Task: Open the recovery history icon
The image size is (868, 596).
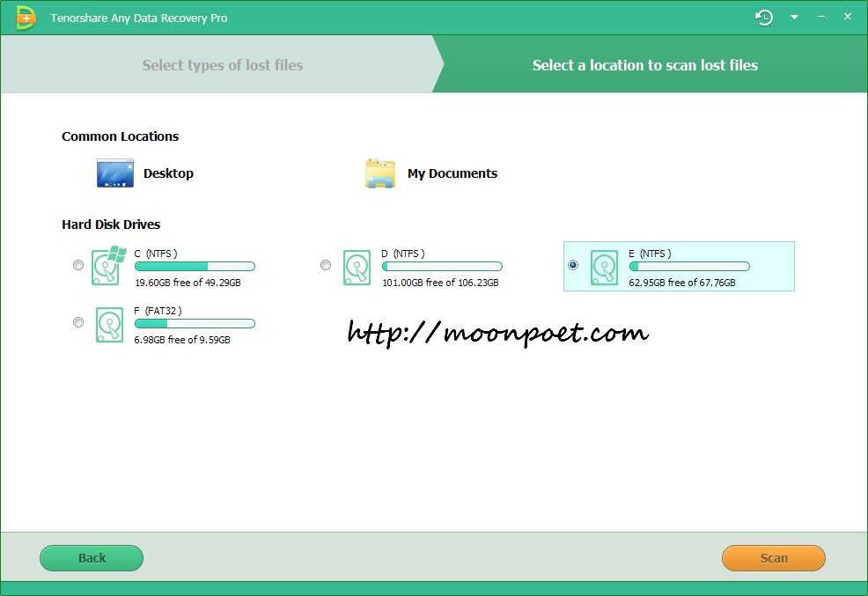Action: tap(764, 17)
